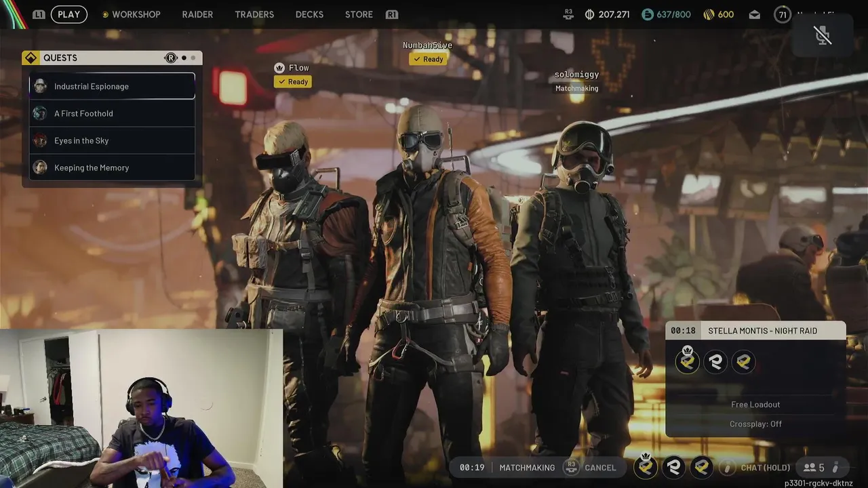The height and width of the screenshot is (488, 868).
Task: Open CHAT (HOLD)
Action: coord(766,468)
